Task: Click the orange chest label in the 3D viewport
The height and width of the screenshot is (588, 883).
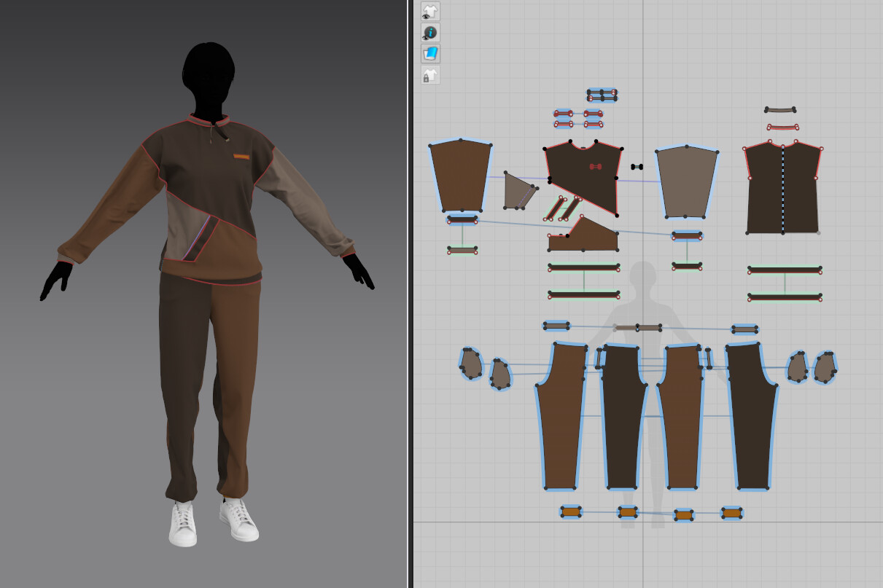Action: click(x=242, y=156)
